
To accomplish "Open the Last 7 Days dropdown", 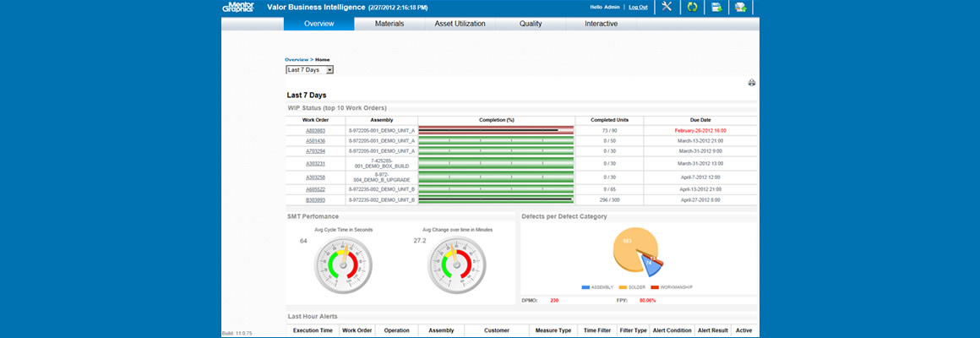I will point(310,70).
